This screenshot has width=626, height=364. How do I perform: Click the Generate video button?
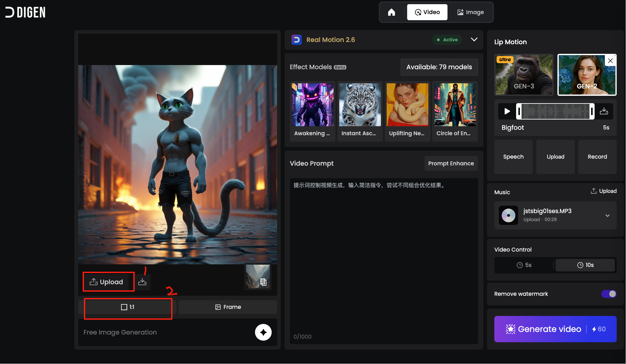click(x=555, y=329)
